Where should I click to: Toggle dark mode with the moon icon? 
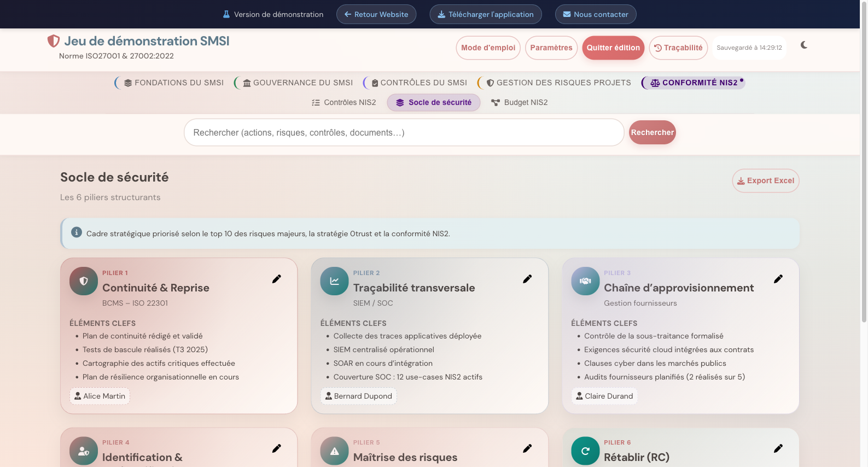803,45
